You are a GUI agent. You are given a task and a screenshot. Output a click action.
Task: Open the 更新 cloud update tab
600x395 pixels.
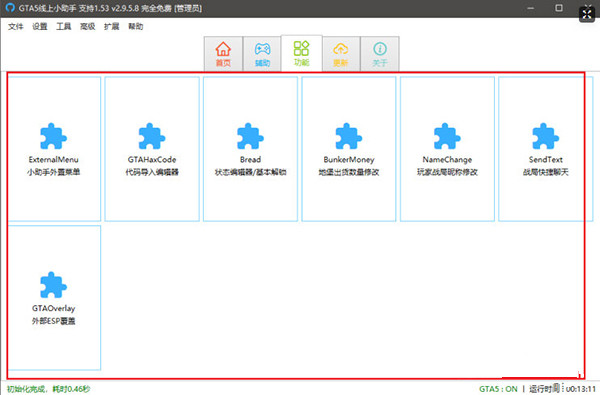point(341,54)
